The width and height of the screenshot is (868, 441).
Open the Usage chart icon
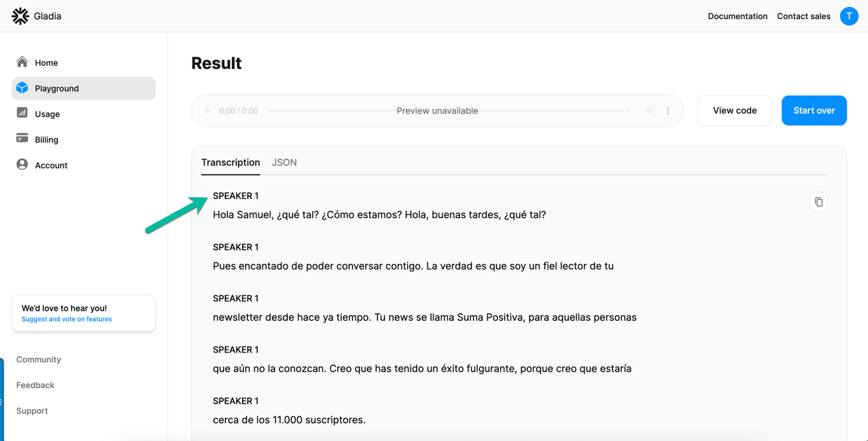point(22,113)
